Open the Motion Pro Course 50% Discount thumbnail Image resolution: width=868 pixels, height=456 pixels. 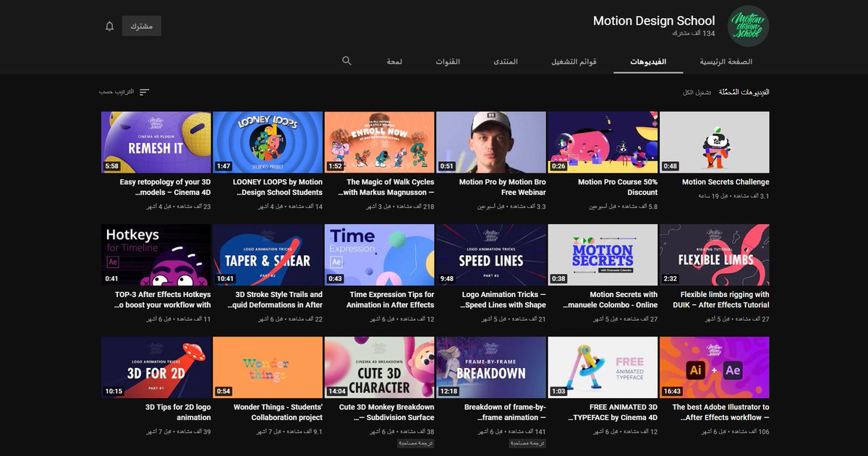point(603,142)
